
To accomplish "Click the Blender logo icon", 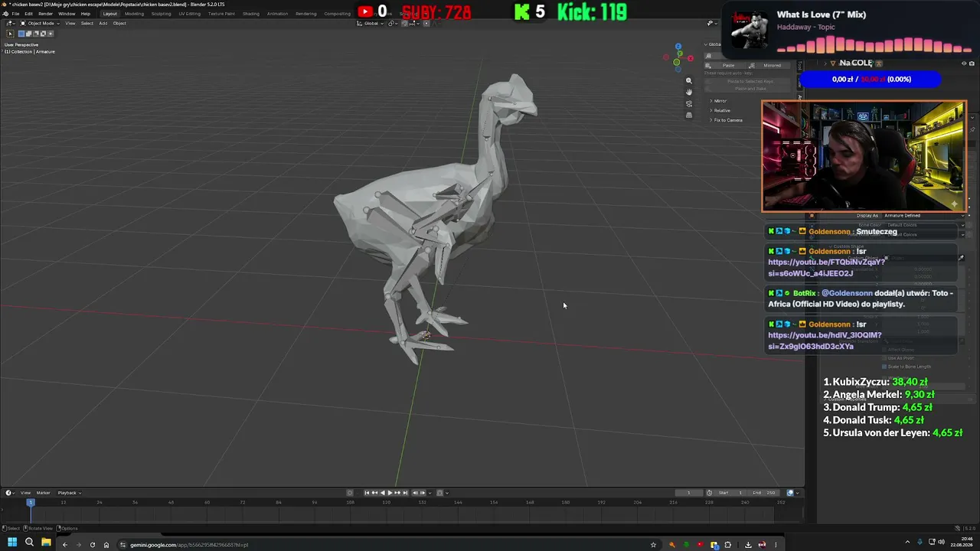I will pyautogui.click(x=5, y=14).
